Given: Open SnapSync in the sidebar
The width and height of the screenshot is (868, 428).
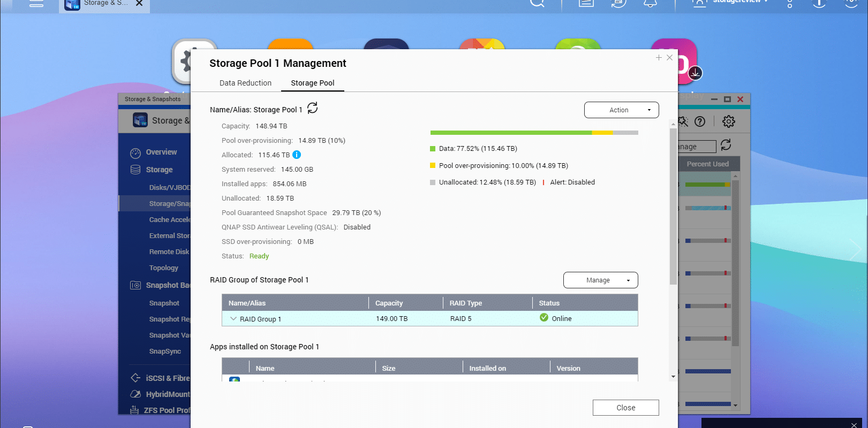Looking at the screenshot, I should 165,351.
